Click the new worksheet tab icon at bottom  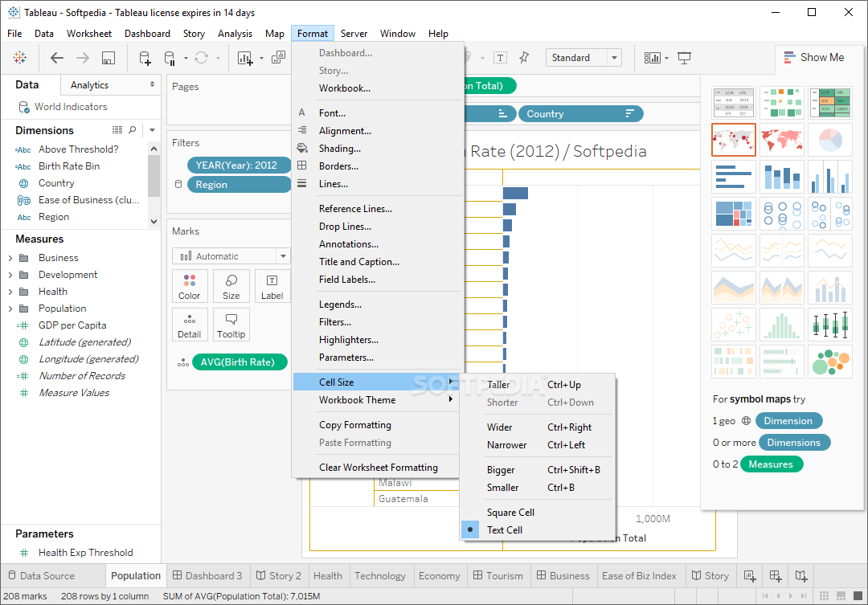(750, 576)
